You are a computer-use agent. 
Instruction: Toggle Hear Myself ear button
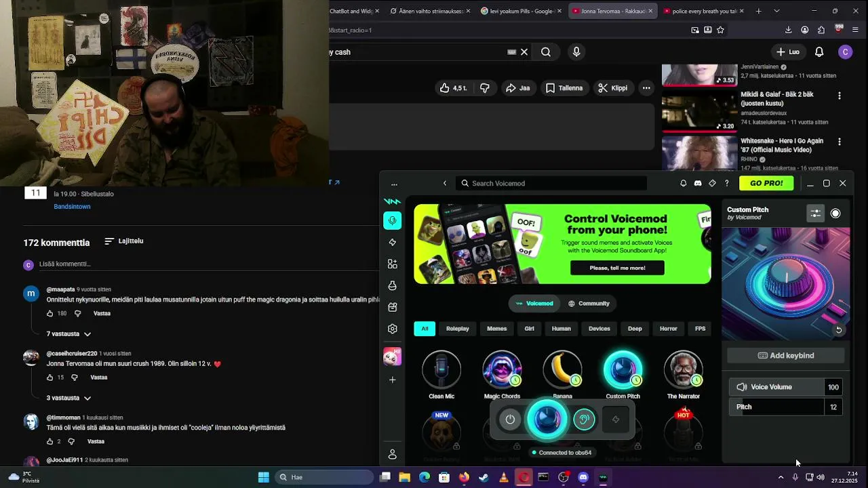[x=584, y=420]
